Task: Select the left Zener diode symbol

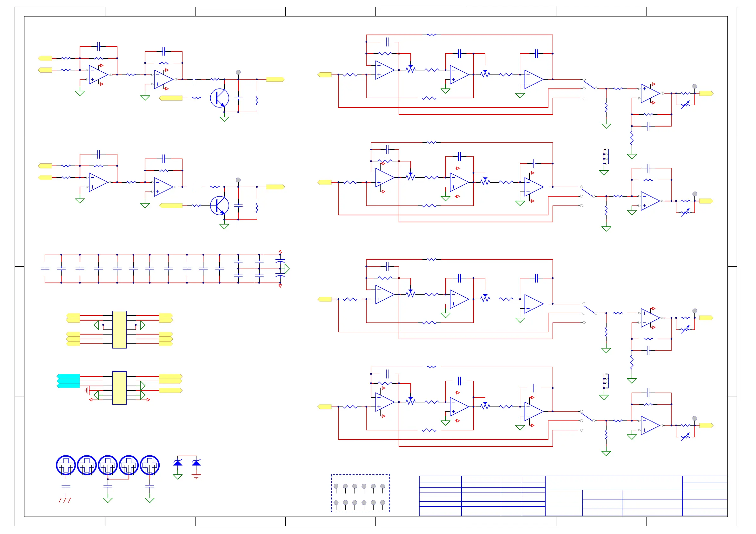Action: coord(177,463)
